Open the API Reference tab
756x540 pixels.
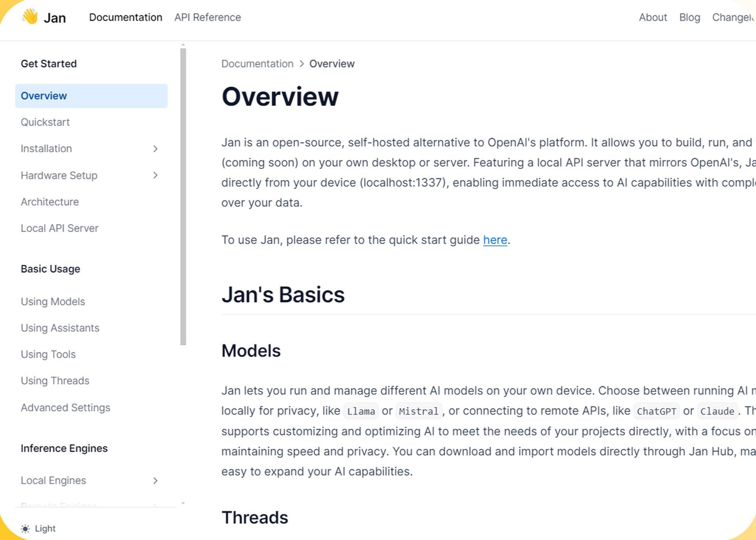tap(208, 17)
